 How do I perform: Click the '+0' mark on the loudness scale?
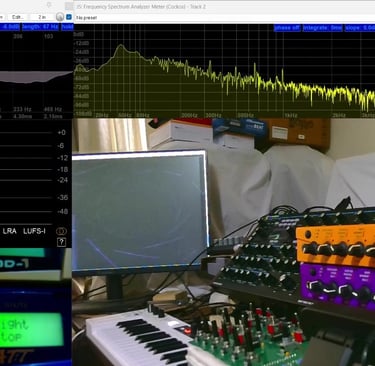pos(61,133)
